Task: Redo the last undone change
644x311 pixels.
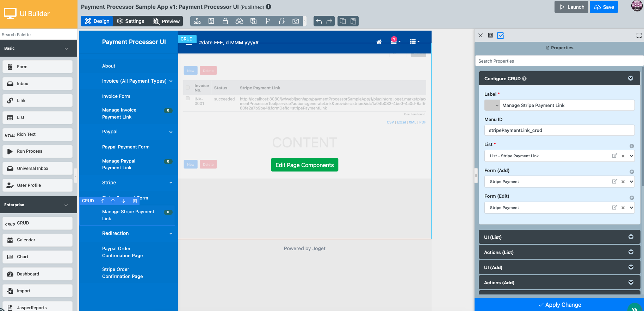Action: point(329,21)
